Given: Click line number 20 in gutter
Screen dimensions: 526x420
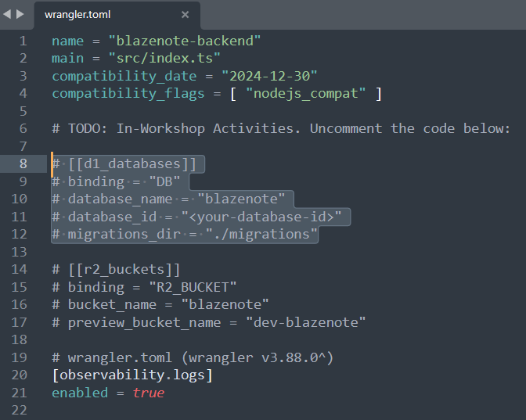Looking at the screenshot, I should (19, 375).
